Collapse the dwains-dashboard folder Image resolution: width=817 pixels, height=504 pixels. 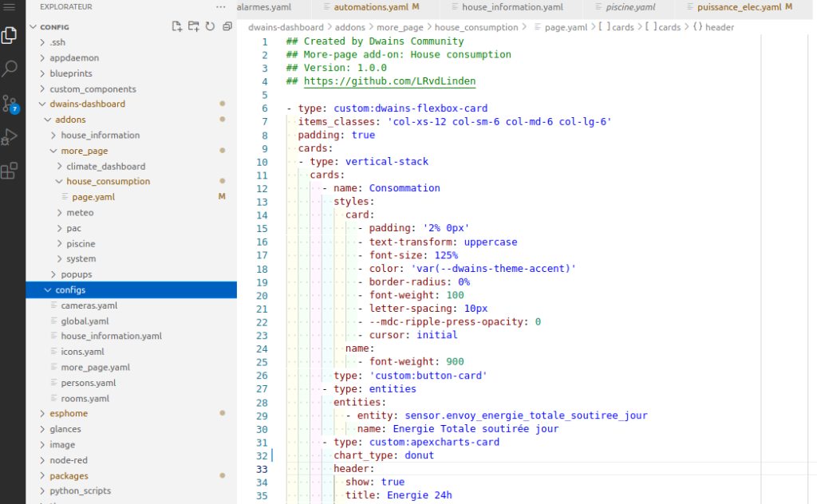132,104
